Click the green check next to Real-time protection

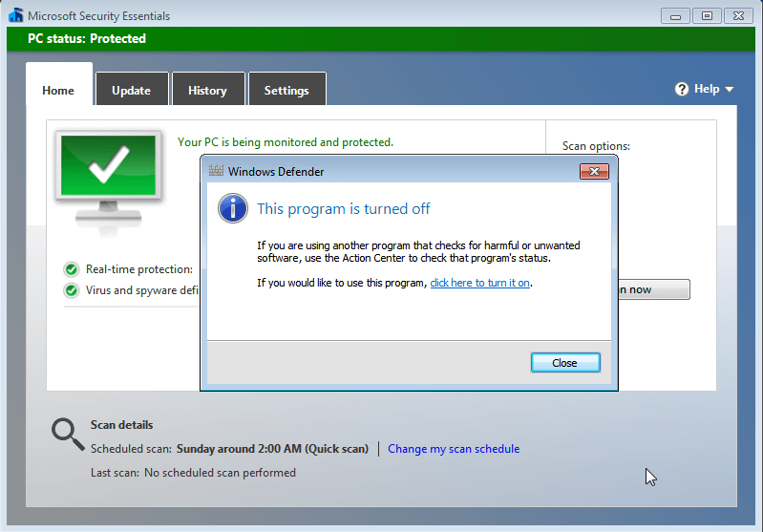[71, 269]
